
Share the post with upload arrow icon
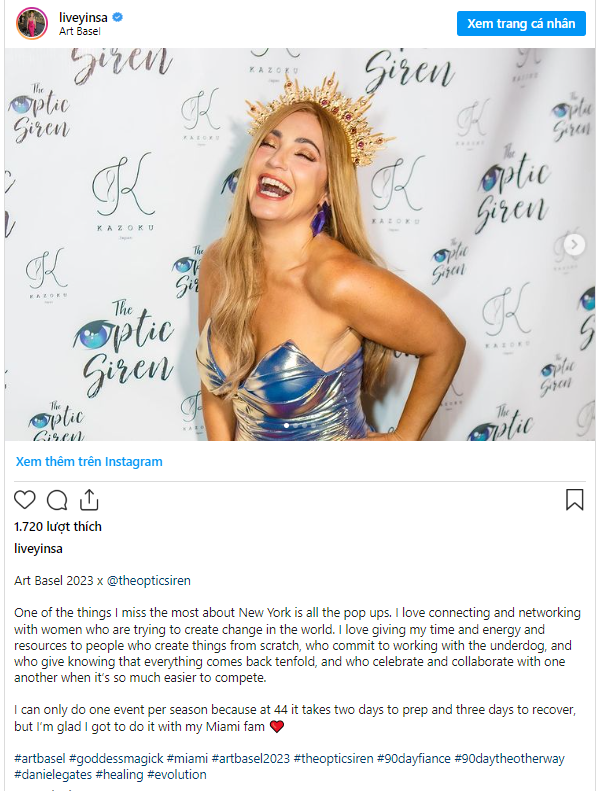click(89, 499)
